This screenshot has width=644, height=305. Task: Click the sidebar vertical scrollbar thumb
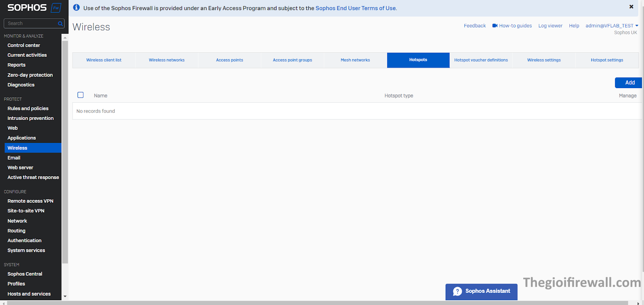point(65,152)
